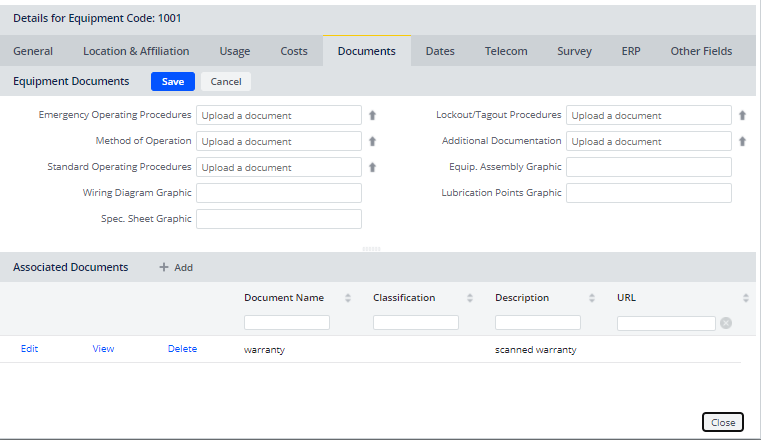Delete the warranty document
761x440 pixels.
[182, 349]
